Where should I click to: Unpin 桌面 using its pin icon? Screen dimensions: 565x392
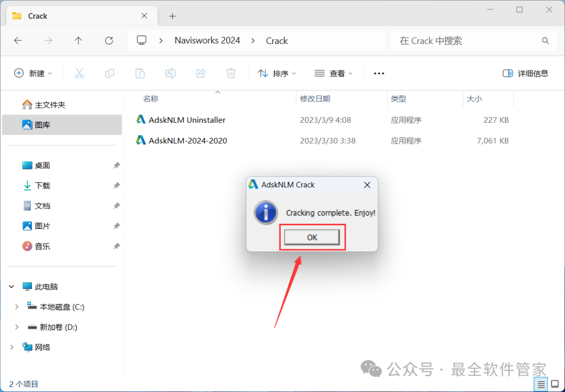click(116, 165)
